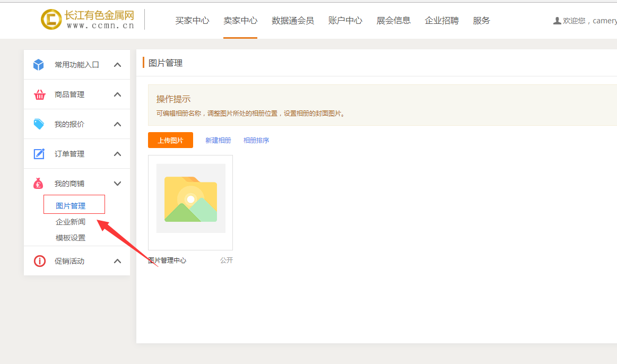Open the 买家中心 navigation tab

click(x=192, y=21)
